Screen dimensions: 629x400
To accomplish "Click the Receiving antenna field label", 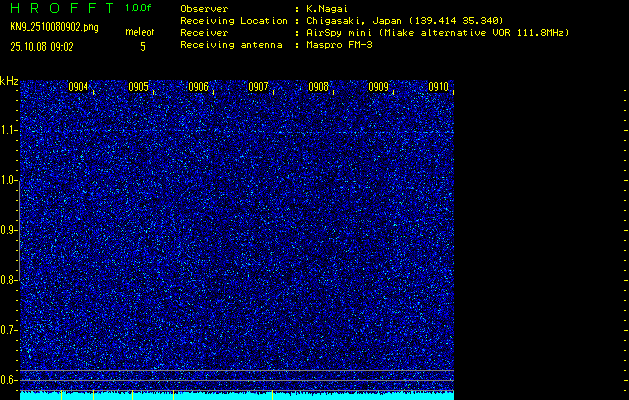I will coord(223,45).
